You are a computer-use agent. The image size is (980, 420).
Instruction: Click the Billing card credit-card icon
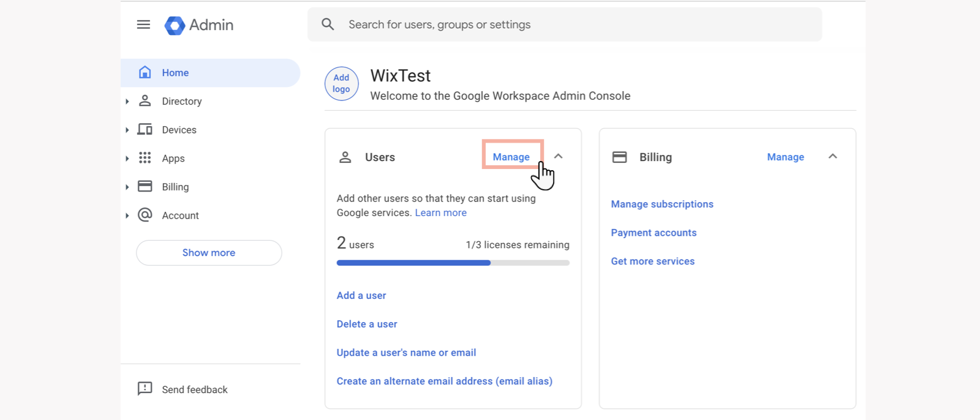[x=620, y=157]
